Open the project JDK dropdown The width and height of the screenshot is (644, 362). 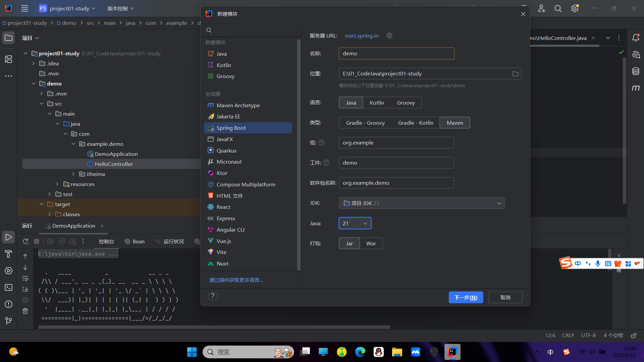(x=422, y=203)
